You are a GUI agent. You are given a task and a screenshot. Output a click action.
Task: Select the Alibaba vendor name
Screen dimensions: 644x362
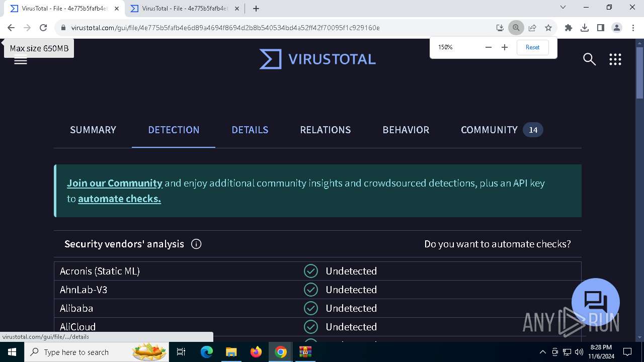[x=76, y=308]
